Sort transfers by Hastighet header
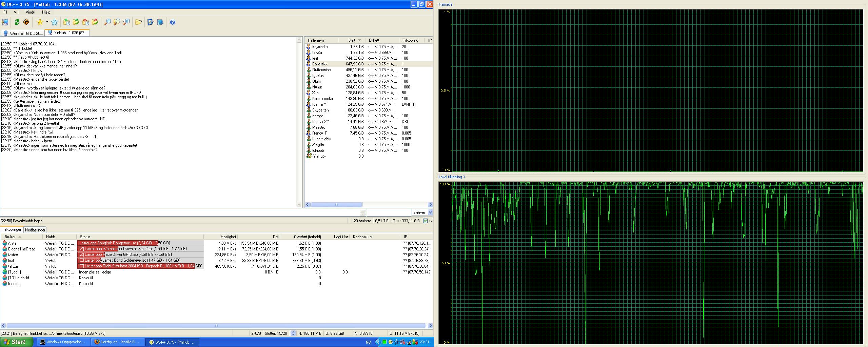 pos(220,237)
